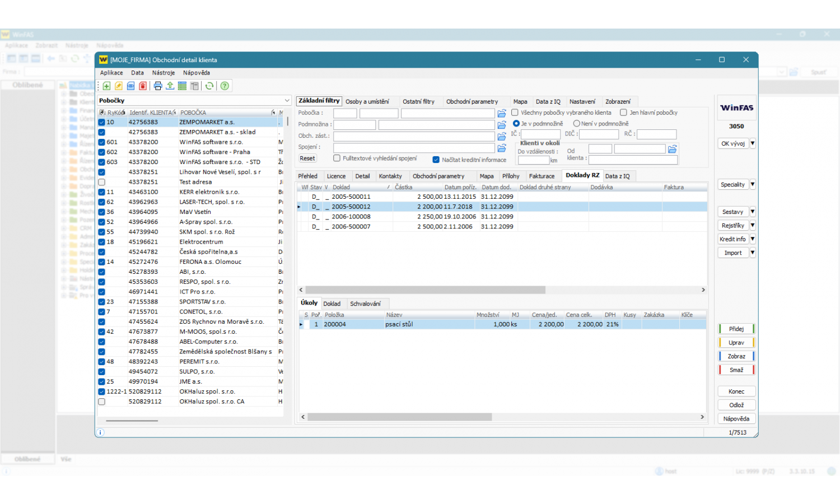Open folder browse icon next to Pobočka field

[502, 114]
